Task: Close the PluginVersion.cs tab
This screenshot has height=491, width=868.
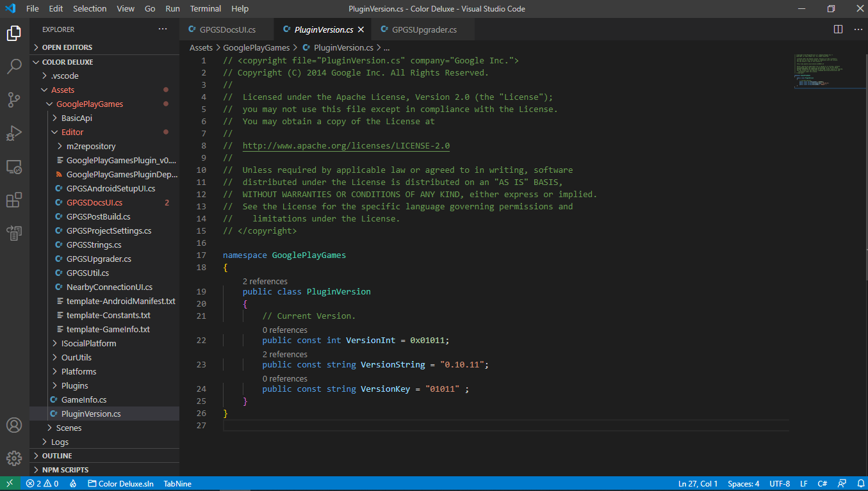Action: point(361,29)
